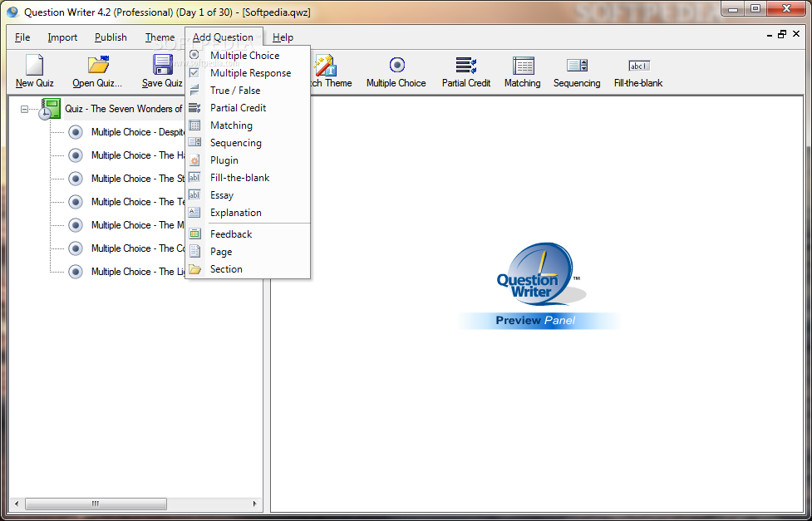Choose Multiple Response from Add Question menu
The image size is (812, 521).
point(248,72)
